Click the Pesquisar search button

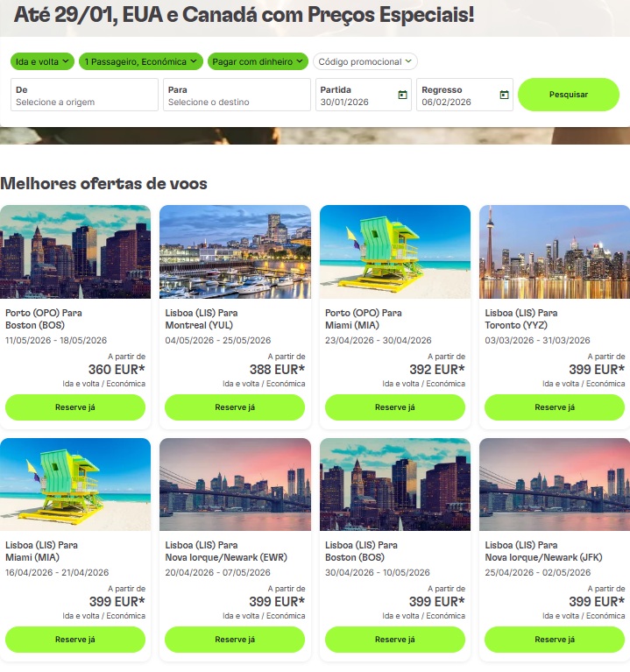pyautogui.click(x=569, y=95)
